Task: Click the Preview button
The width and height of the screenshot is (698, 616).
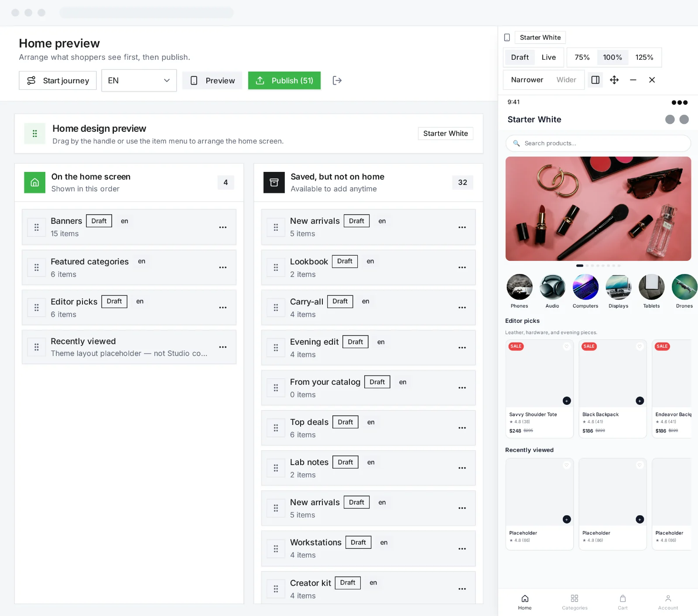Action: [212, 81]
